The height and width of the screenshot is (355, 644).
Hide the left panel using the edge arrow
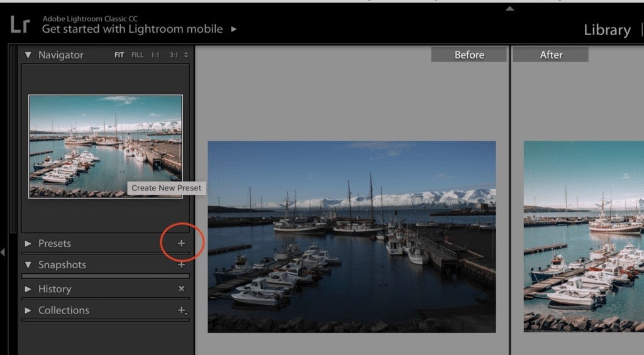(3, 252)
